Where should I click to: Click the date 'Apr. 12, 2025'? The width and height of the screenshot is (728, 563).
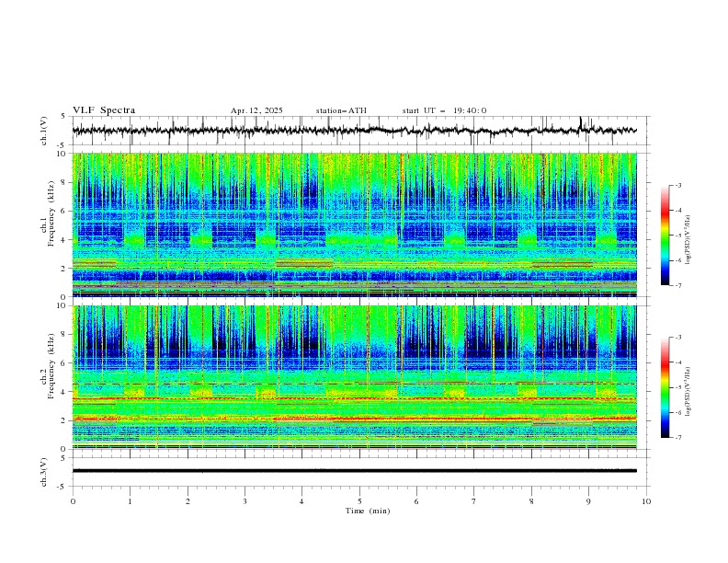(256, 110)
